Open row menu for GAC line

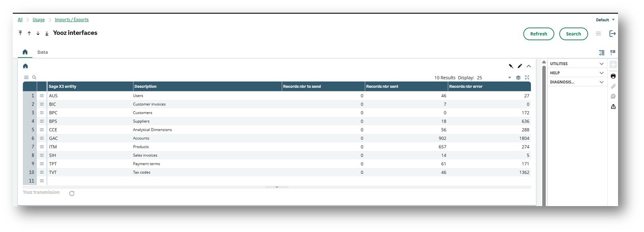(x=42, y=138)
